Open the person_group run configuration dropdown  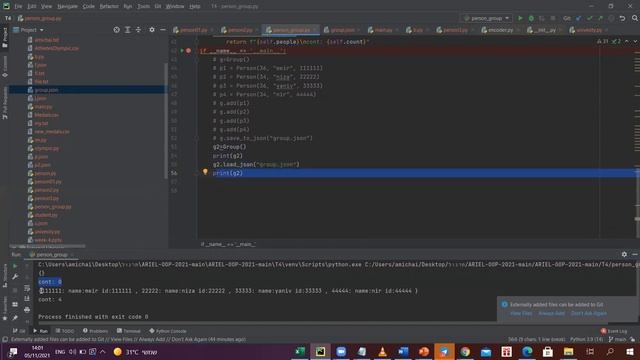tap(487, 18)
